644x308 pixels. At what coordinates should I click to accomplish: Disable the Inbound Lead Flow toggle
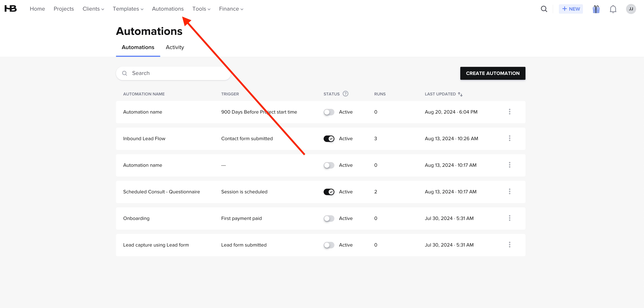tap(329, 139)
